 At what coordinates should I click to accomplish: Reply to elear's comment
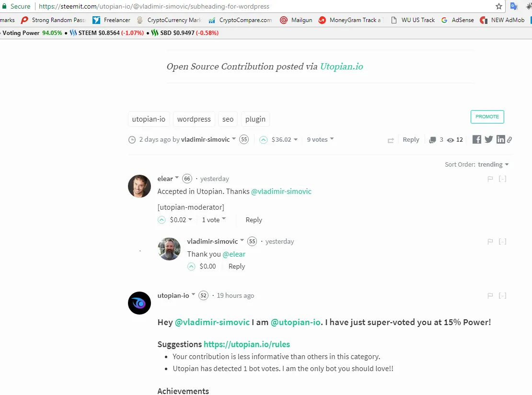tap(254, 220)
